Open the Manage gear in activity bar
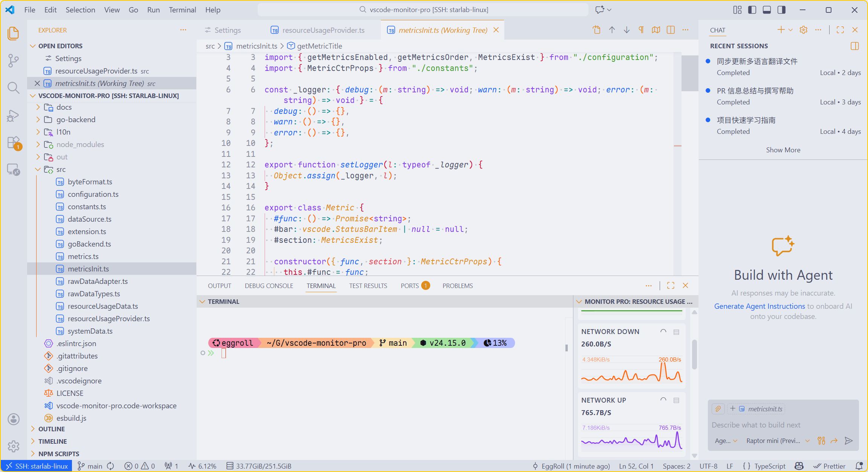The height and width of the screenshot is (472, 868). click(x=14, y=446)
